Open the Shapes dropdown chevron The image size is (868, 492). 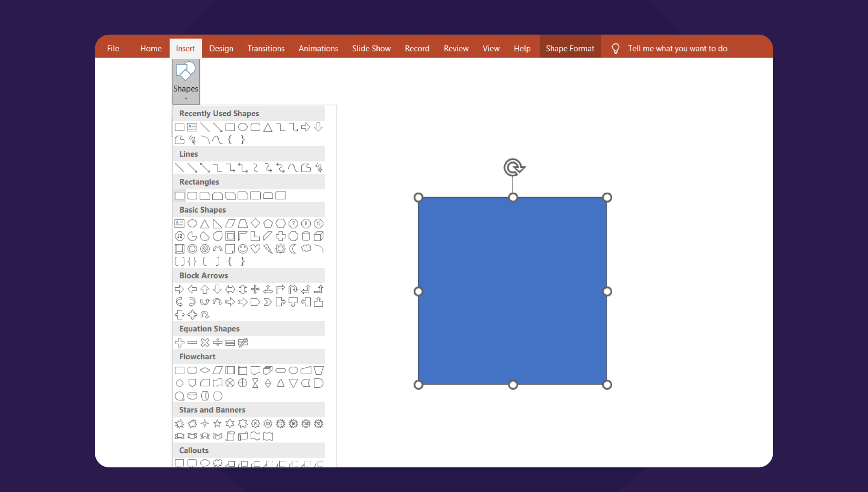(186, 99)
